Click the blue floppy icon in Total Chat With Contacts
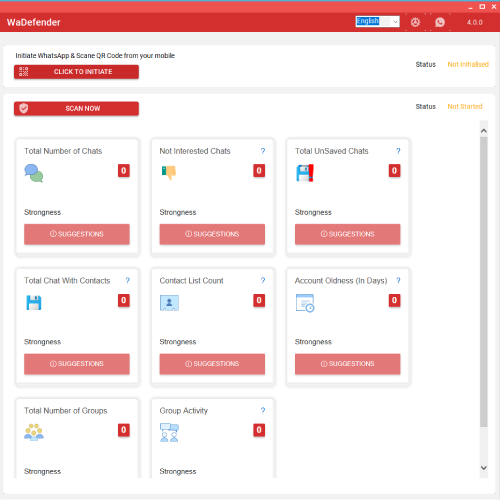This screenshot has height=500, width=500. (34, 303)
